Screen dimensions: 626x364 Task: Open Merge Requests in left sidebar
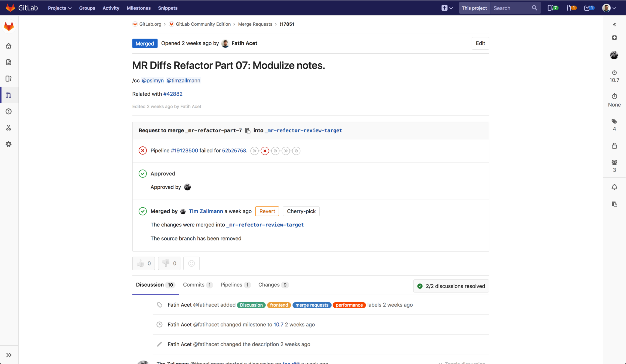coord(9,95)
